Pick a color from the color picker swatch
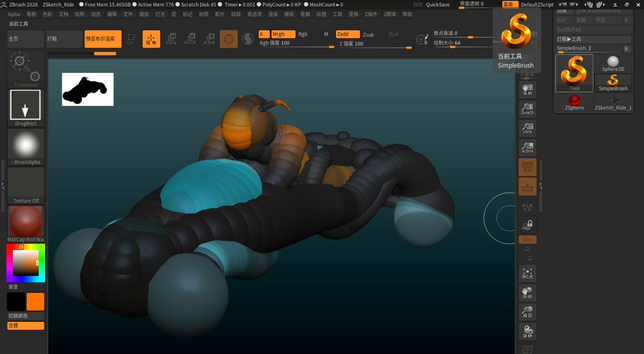 pos(25,263)
